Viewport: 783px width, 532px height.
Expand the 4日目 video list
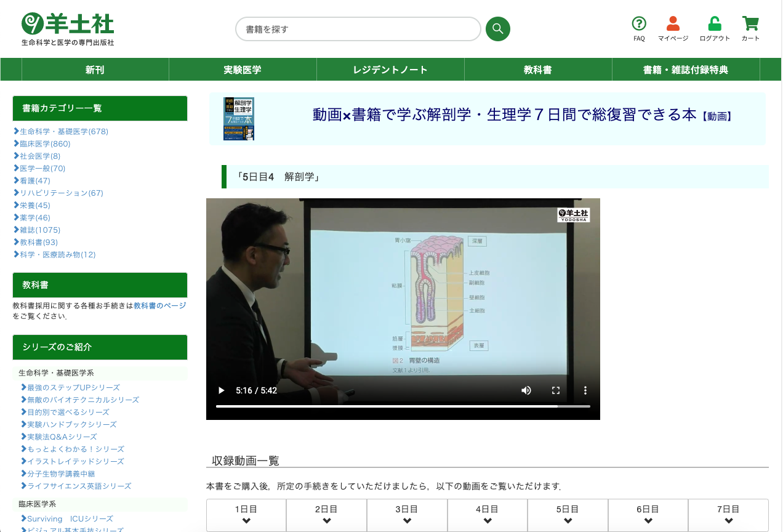[487, 515]
